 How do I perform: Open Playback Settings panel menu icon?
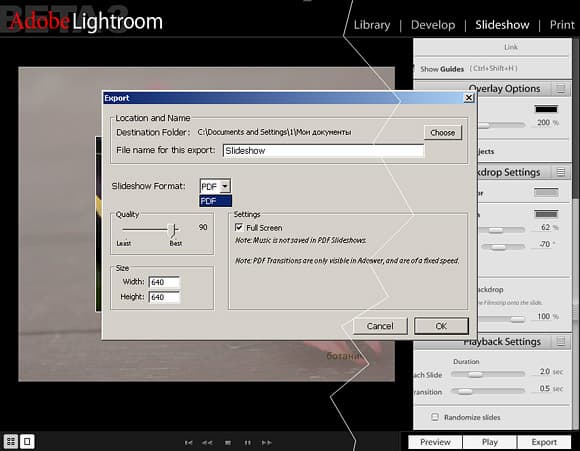click(561, 341)
